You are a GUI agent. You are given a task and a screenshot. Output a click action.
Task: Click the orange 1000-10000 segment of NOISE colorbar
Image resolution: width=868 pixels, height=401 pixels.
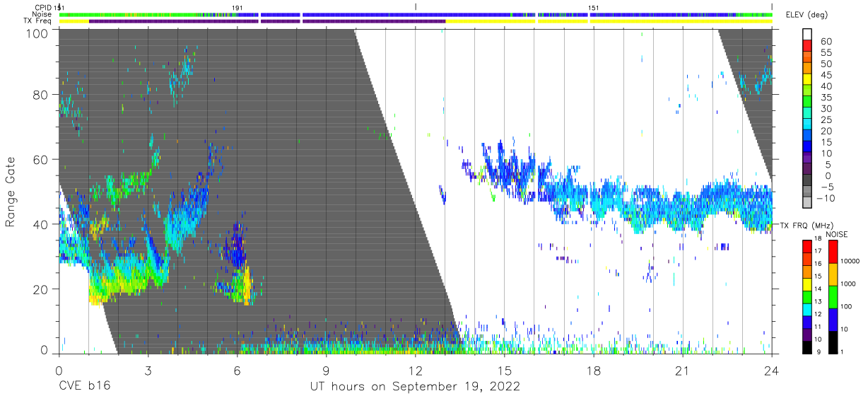(x=833, y=274)
